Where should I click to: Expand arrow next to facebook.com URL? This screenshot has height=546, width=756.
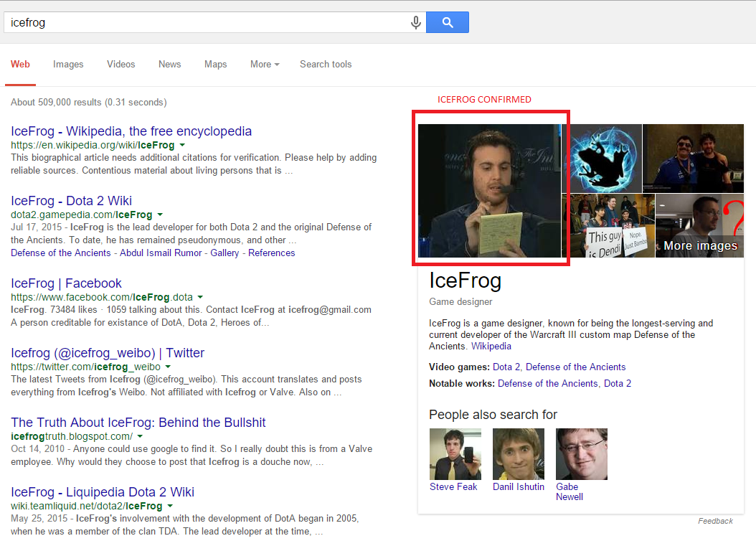pos(200,297)
